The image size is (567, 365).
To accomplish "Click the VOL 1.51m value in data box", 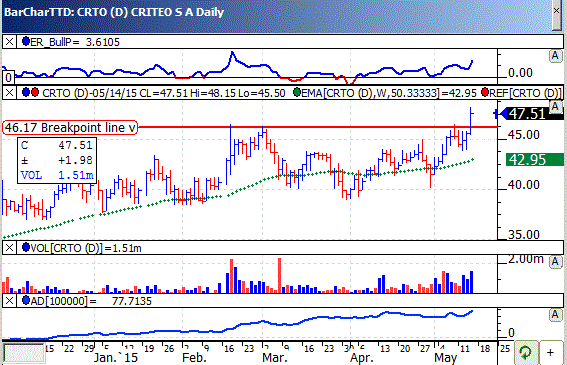I will click(x=57, y=175).
